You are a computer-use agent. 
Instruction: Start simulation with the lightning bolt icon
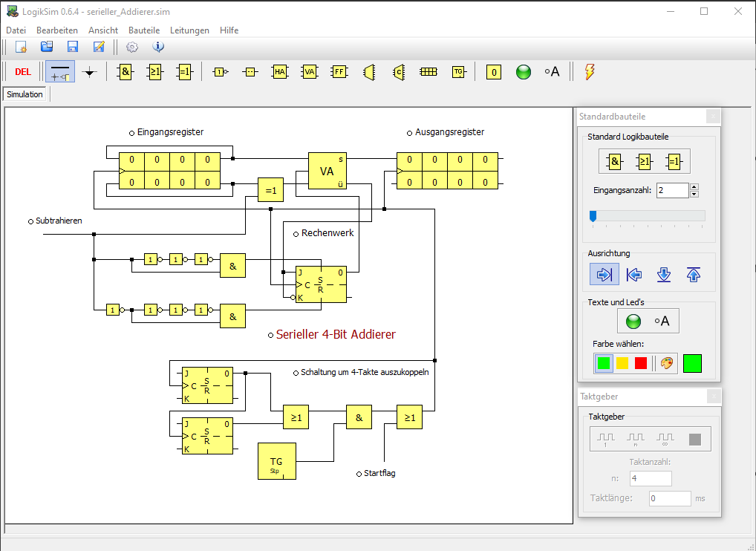(x=589, y=72)
